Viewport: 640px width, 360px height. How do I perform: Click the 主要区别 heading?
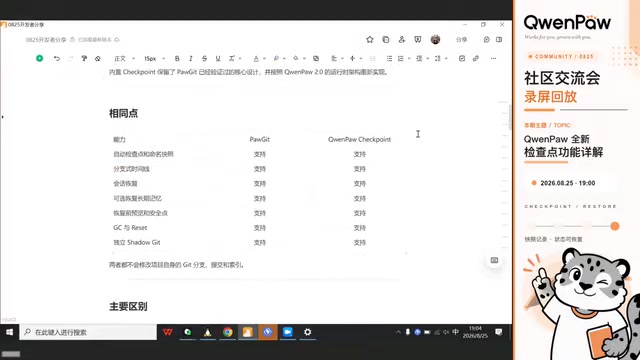(128, 307)
